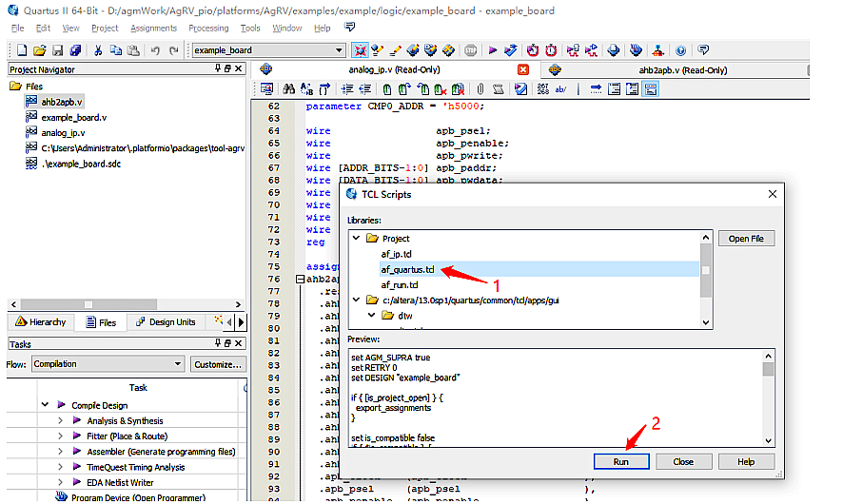
Task: Click the blue Help question-mark icon
Action: click(680, 50)
